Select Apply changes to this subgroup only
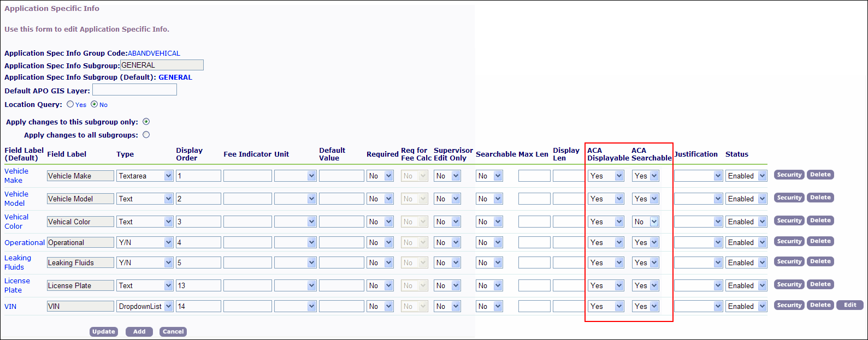 146,122
